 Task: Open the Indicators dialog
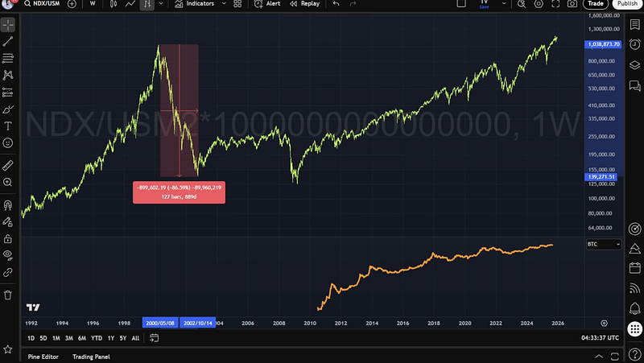tap(194, 4)
